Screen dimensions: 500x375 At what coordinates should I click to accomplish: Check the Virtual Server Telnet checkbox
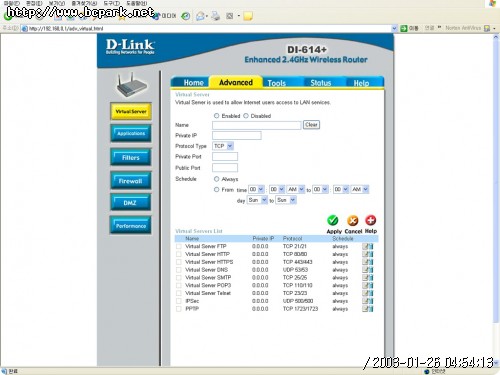point(179,293)
